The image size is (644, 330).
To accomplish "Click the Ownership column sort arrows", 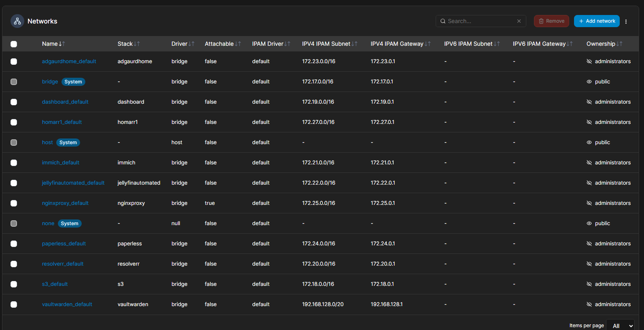I will pos(619,44).
